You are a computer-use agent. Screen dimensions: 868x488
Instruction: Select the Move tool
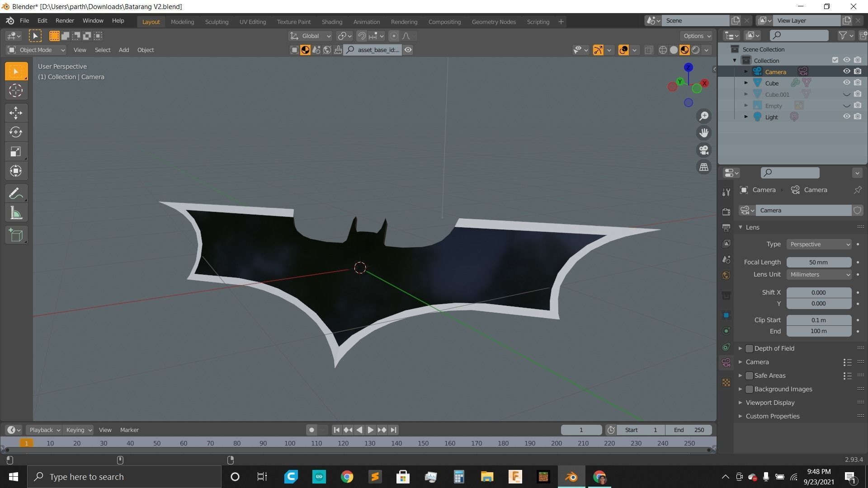16,113
